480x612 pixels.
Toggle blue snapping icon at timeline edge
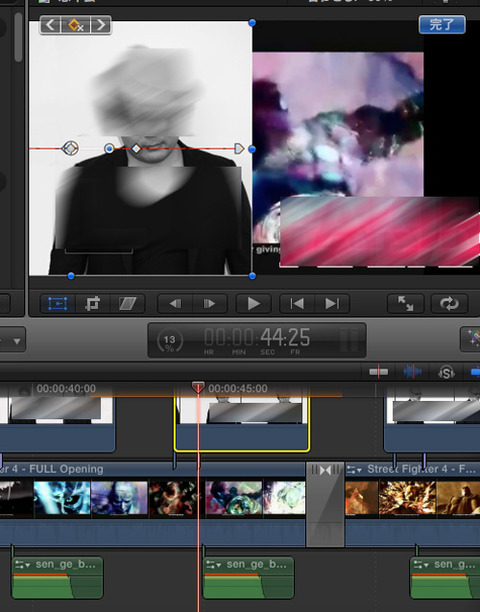point(475,372)
